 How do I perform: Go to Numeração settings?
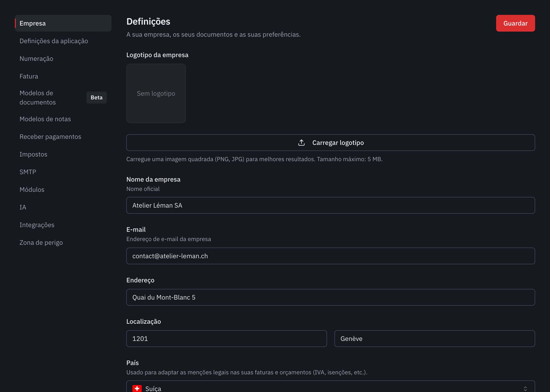coord(63,59)
